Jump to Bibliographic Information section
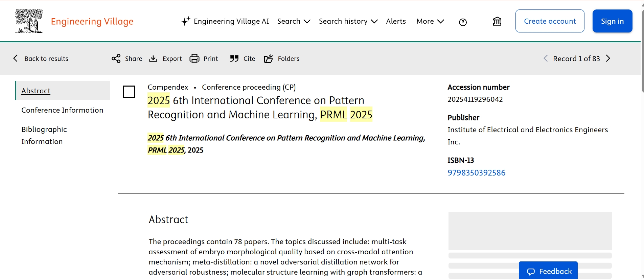644x279 pixels. click(44, 135)
